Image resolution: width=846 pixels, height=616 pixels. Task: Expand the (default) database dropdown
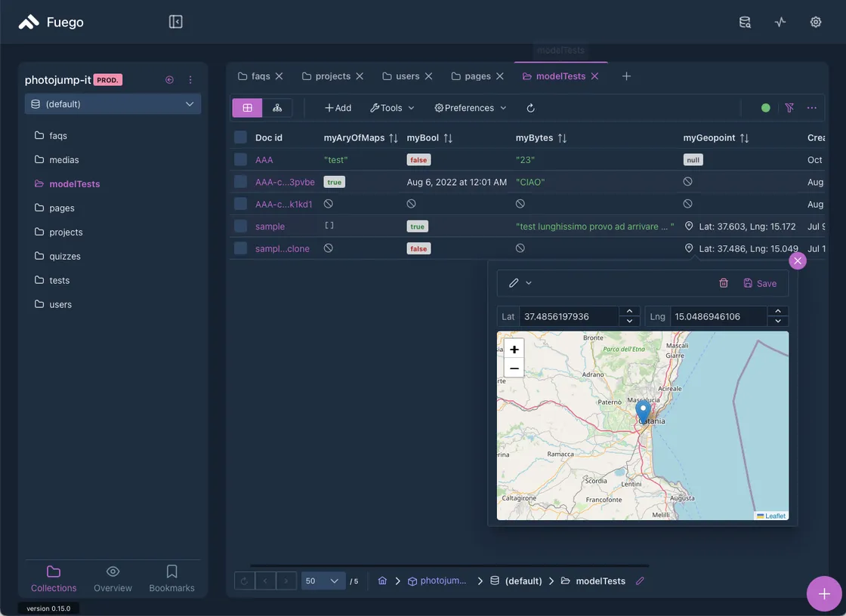pyautogui.click(x=113, y=104)
